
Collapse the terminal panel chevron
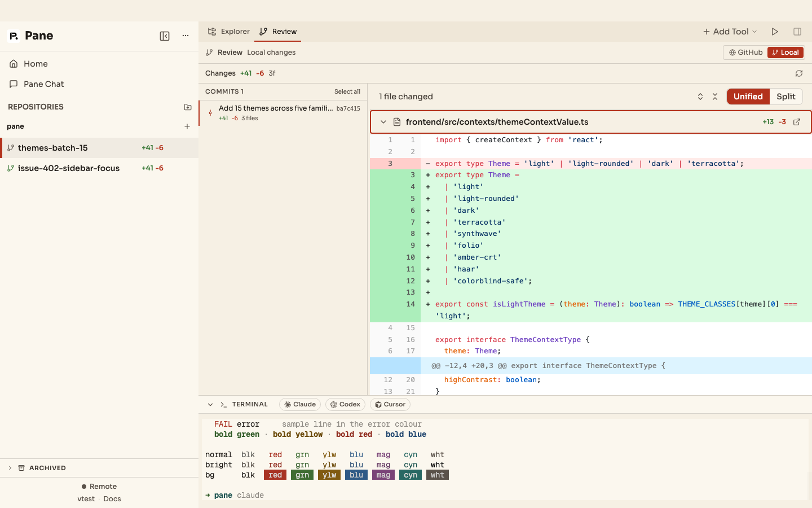(x=210, y=405)
